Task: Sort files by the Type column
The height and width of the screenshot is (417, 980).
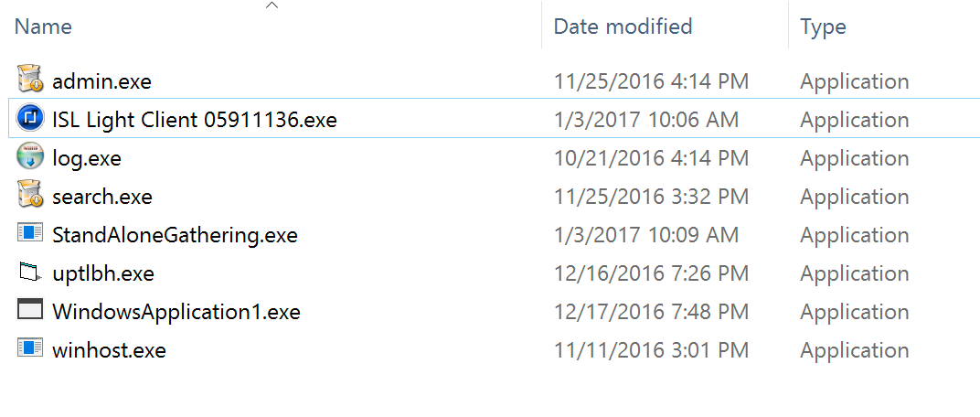Action: click(823, 27)
